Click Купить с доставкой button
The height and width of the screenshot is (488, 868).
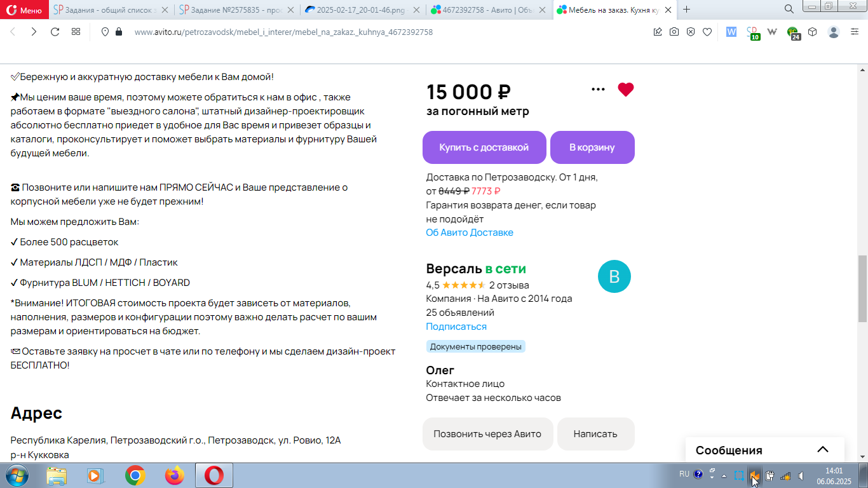(x=484, y=147)
